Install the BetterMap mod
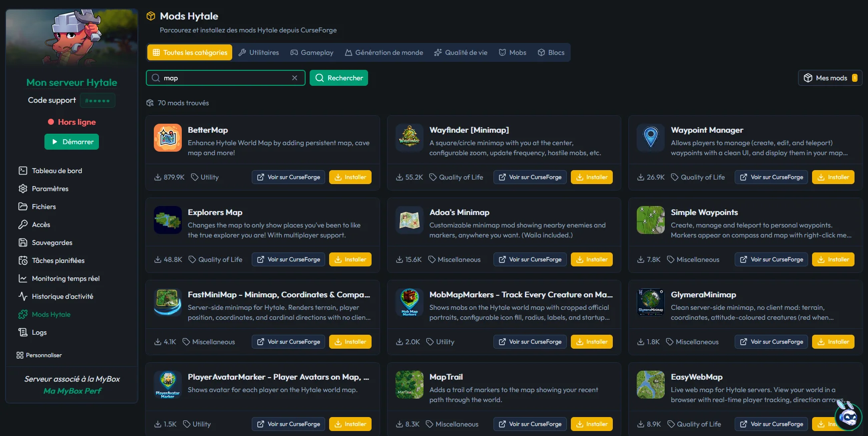Viewport: 868px width, 436px height. (x=350, y=177)
